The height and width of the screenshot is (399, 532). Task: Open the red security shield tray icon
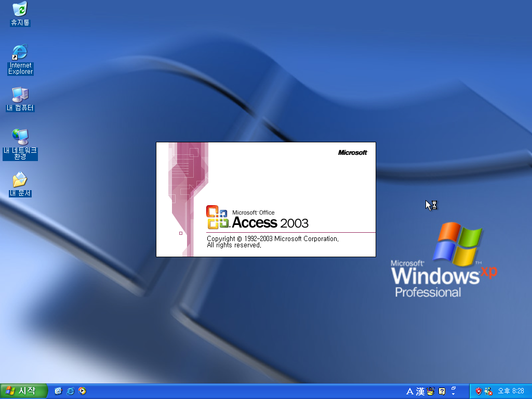[x=478, y=391]
